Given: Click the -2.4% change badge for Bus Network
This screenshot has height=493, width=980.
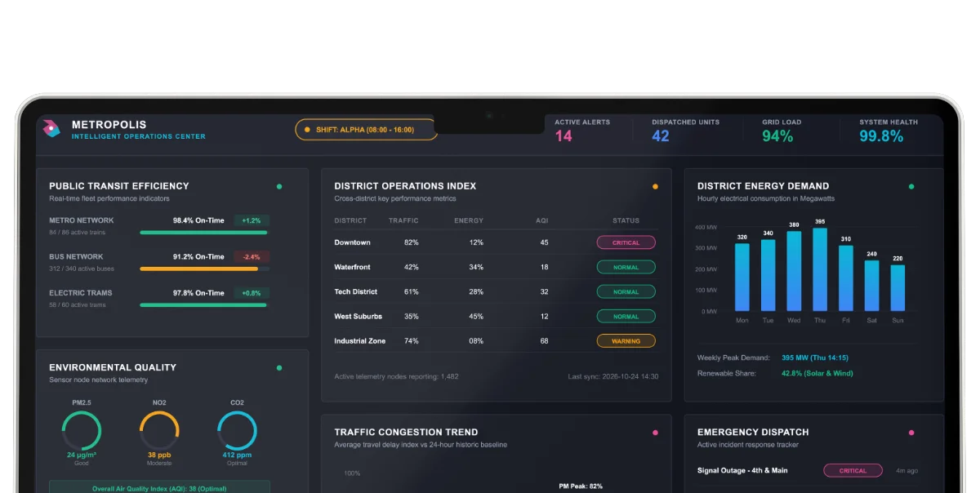Looking at the screenshot, I should pyautogui.click(x=252, y=256).
